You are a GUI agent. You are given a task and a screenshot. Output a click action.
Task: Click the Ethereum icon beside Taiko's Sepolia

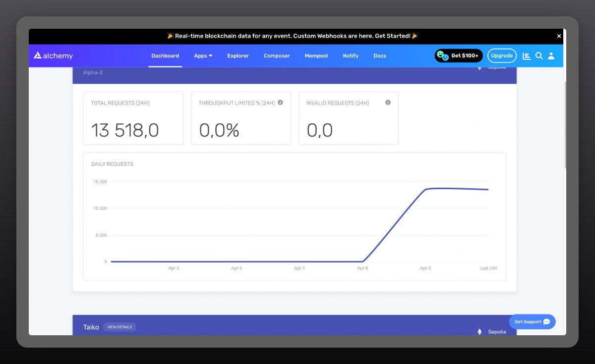coord(479,331)
